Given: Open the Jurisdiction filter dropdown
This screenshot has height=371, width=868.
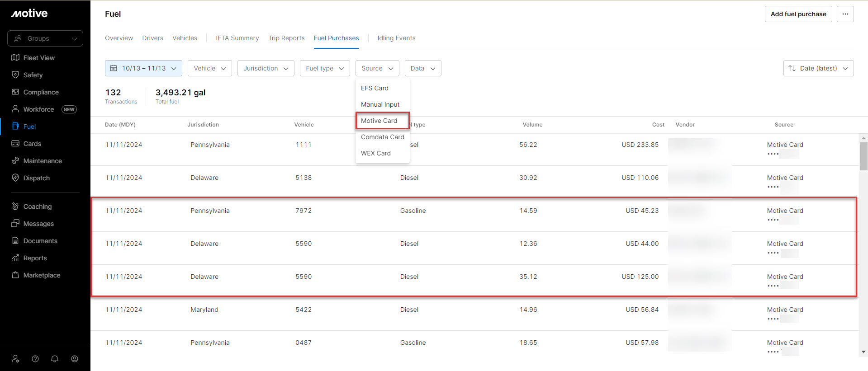Looking at the screenshot, I should [x=266, y=68].
